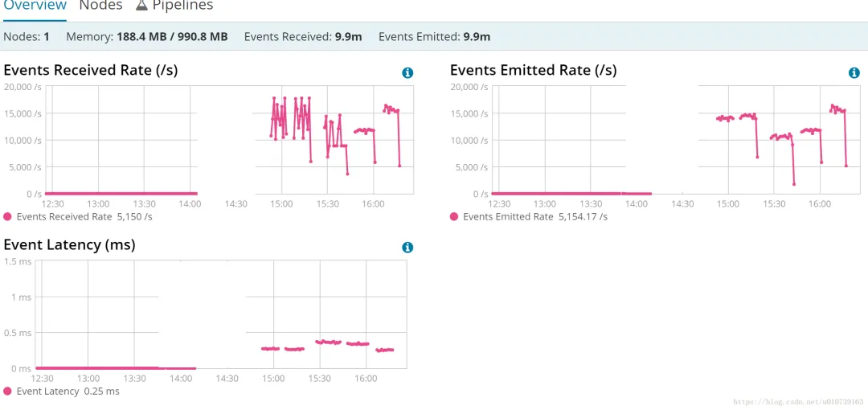The width and height of the screenshot is (868, 410).
Task: Click the Memory 188.4 MB / 990.8 MB value
Action: 172,37
